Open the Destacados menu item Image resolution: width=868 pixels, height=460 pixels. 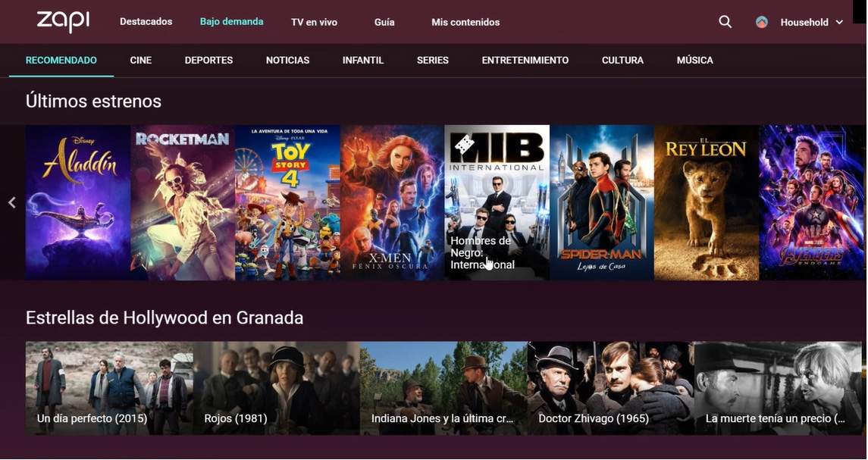tap(146, 21)
